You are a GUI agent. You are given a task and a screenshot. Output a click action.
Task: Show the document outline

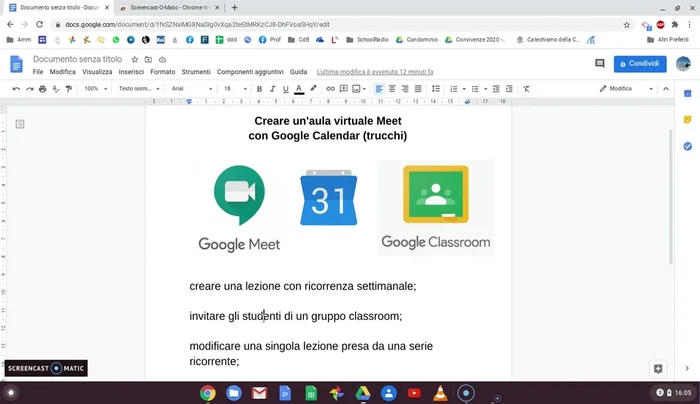tap(20, 124)
